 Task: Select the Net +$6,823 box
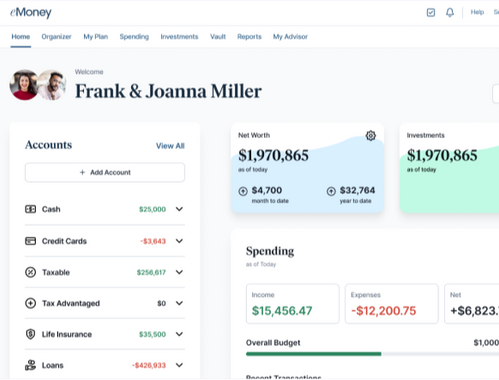tap(472, 304)
